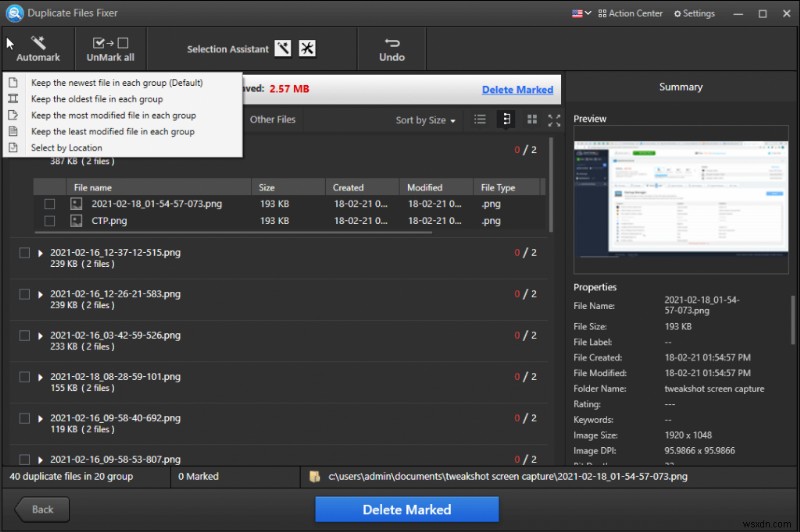Expand the 2021-02-16_09-58-40-692.png group
800x532 pixels.
(x=40, y=419)
